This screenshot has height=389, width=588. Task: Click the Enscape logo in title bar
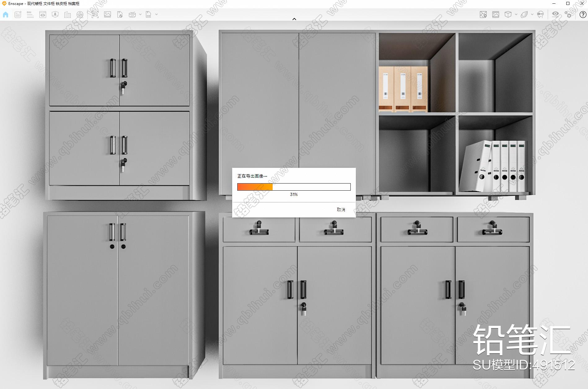click(x=4, y=3)
